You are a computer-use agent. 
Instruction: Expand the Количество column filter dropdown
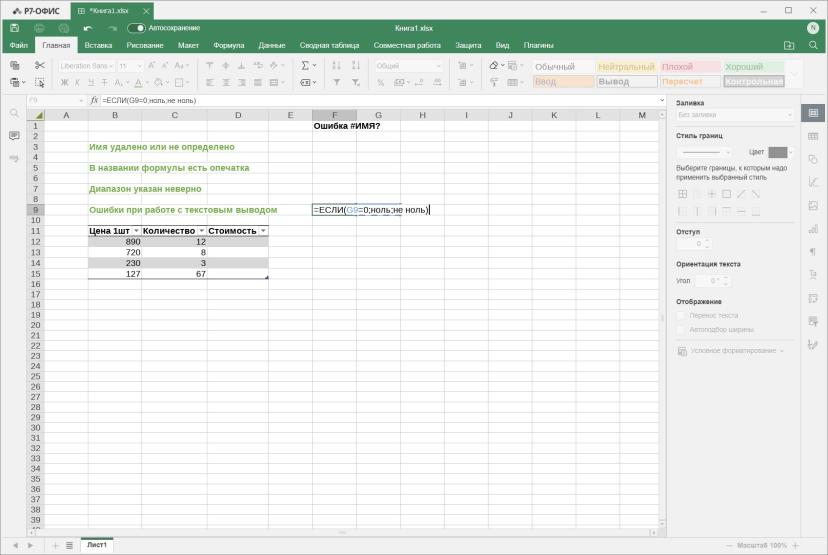[202, 231]
